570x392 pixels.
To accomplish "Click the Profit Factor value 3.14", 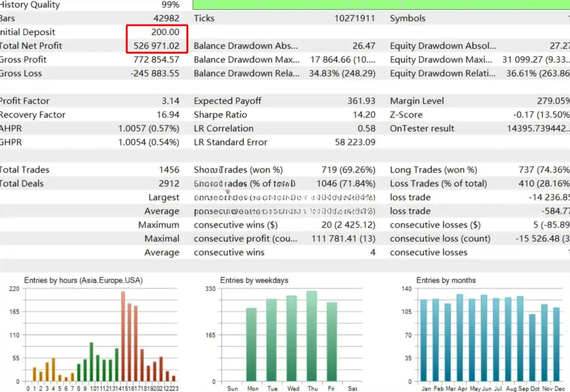I will [170, 101].
